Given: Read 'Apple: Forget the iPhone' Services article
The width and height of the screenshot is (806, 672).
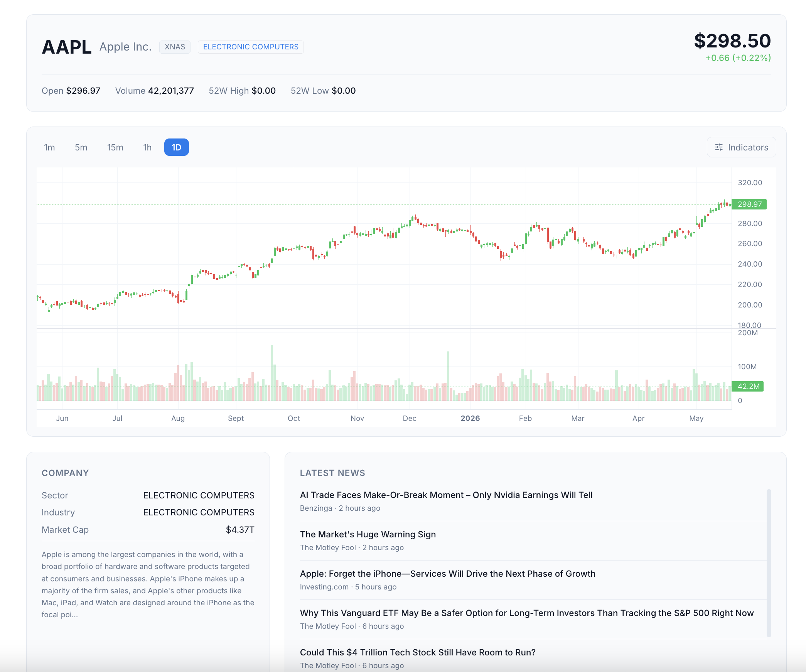Looking at the screenshot, I should click(448, 574).
